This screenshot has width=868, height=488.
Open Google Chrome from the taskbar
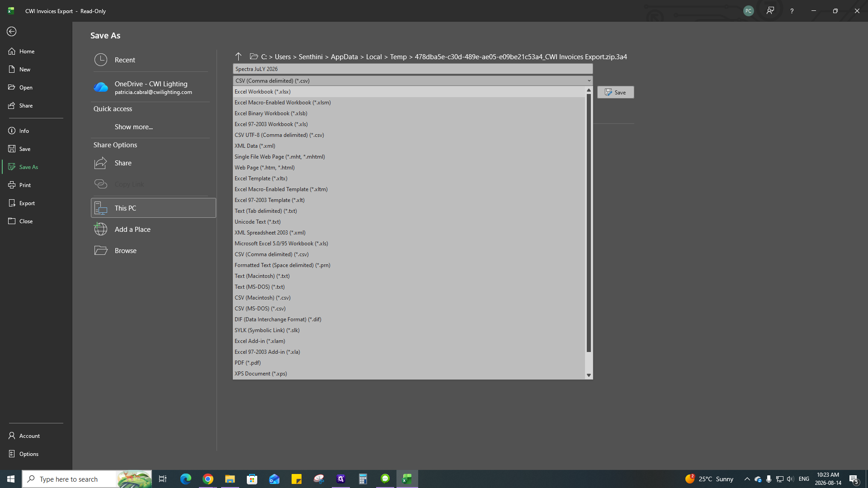pos(208,479)
